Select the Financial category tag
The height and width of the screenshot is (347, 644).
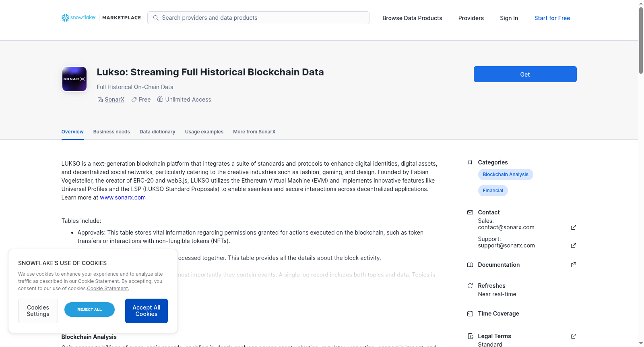pos(493,191)
